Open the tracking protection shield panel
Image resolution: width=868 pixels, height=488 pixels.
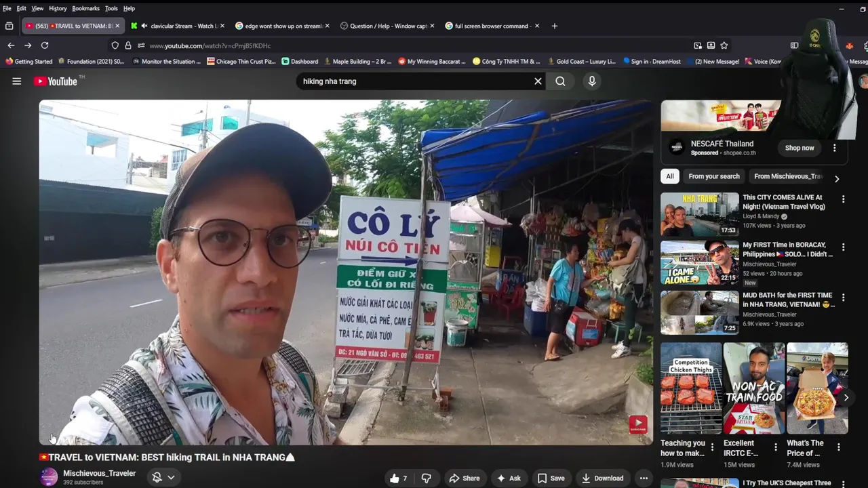tap(115, 45)
